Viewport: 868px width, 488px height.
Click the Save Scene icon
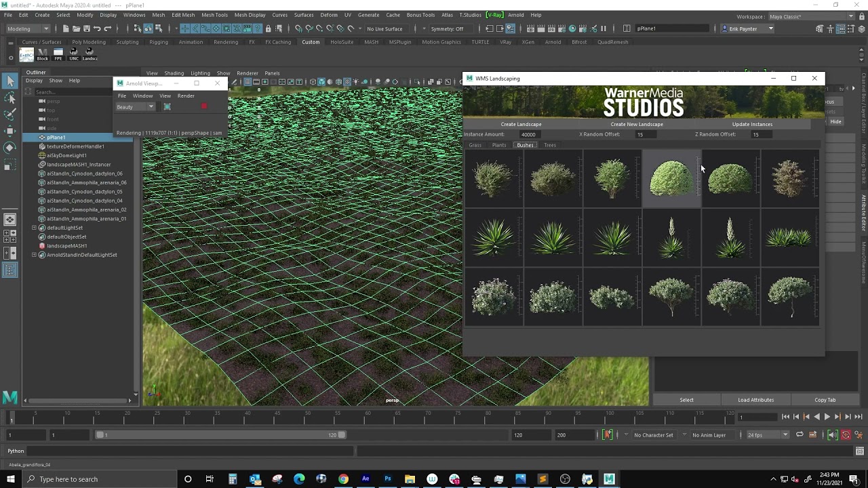(x=86, y=28)
